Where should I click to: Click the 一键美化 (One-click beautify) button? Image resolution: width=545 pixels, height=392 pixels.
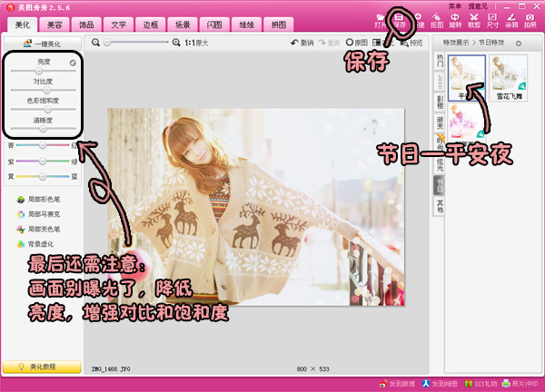pos(40,43)
